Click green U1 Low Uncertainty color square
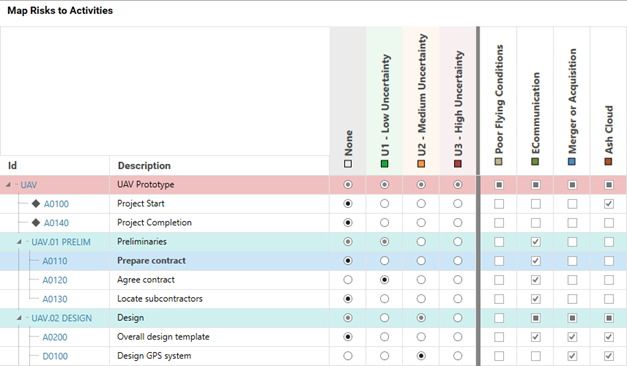 click(385, 164)
